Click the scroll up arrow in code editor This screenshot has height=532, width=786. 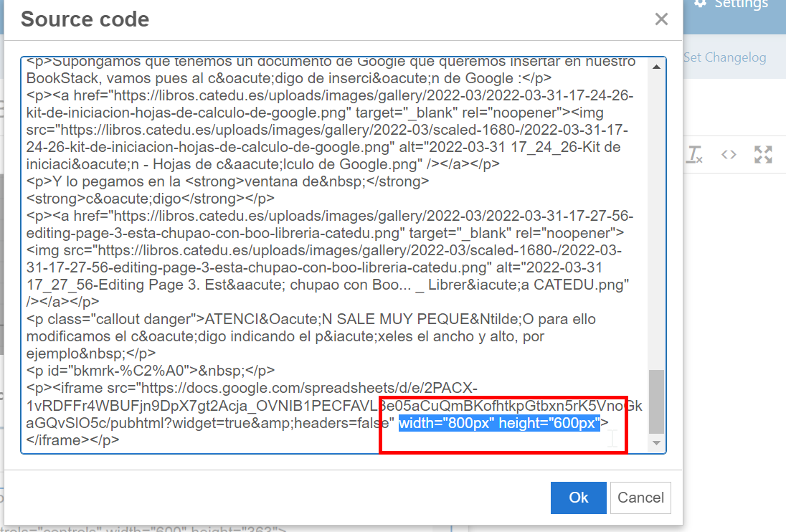pyautogui.click(x=656, y=67)
